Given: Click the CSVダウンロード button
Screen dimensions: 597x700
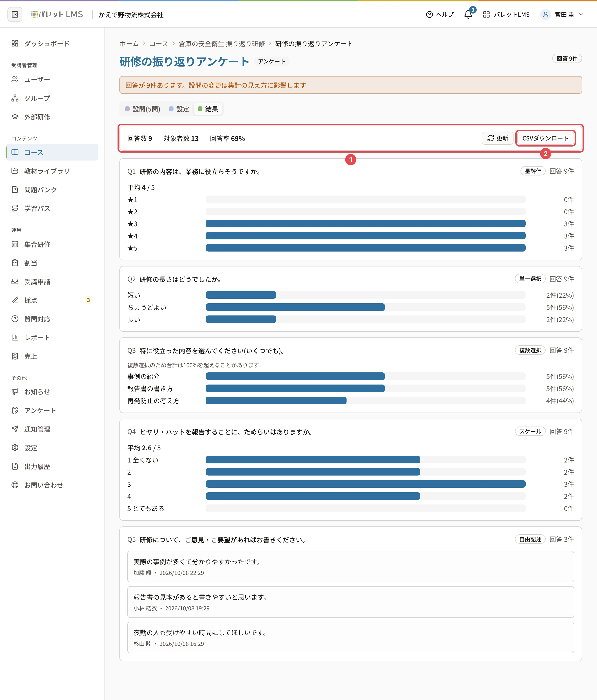Looking at the screenshot, I should pos(545,138).
